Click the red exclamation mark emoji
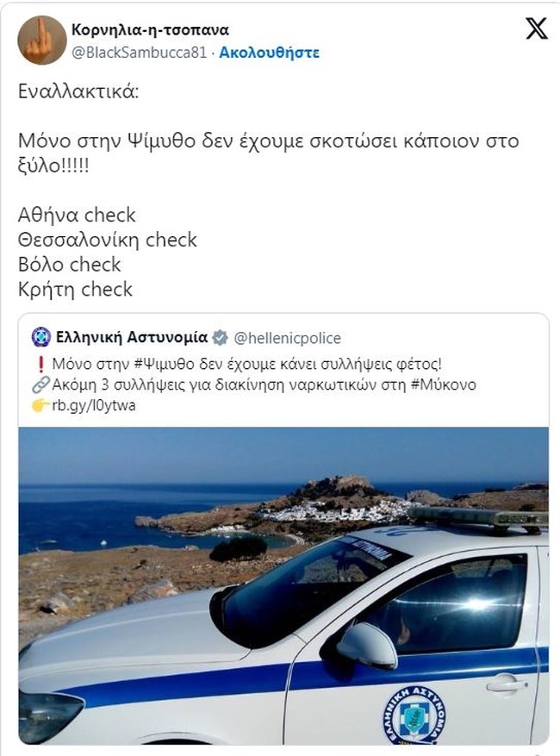 tap(40, 365)
